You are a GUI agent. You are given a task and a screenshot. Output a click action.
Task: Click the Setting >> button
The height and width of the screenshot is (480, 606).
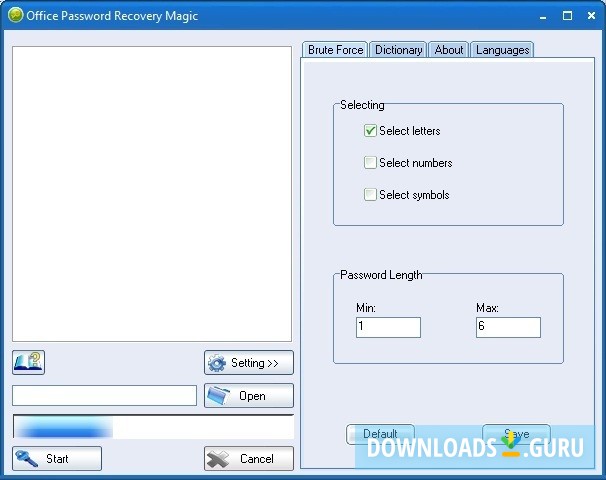pos(249,363)
